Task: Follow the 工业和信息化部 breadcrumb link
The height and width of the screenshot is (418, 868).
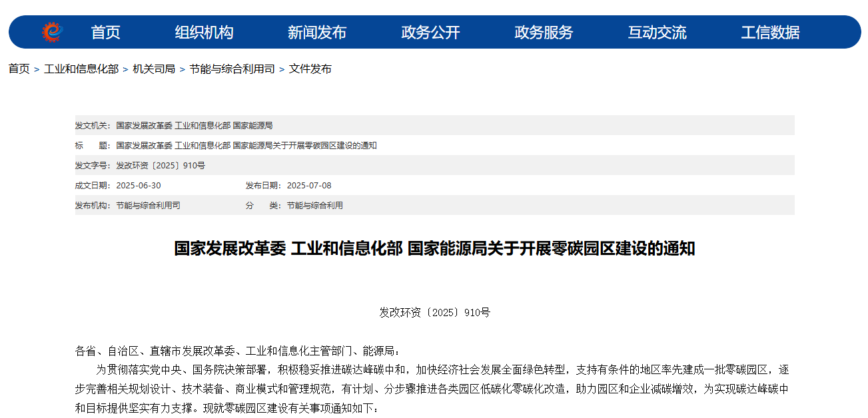Action: click(81, 69)
